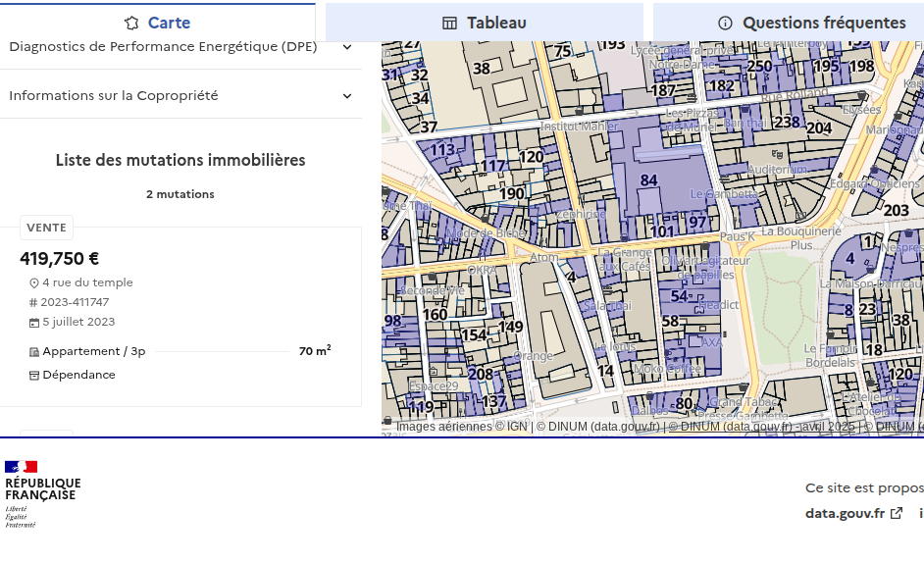924x563 pixels.
Task: Click the Institut Mahler map label
Action: [x=580, y=127]
